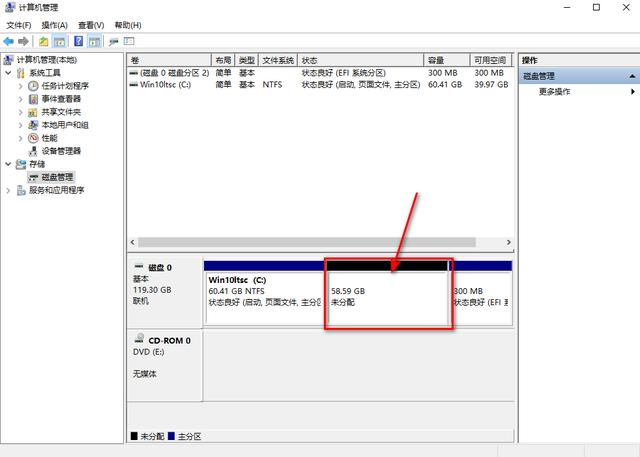The height and width of the screenshot is (457, 640).
Task: Click the blue 主分区 legend swatch
Action: (171, 436)
